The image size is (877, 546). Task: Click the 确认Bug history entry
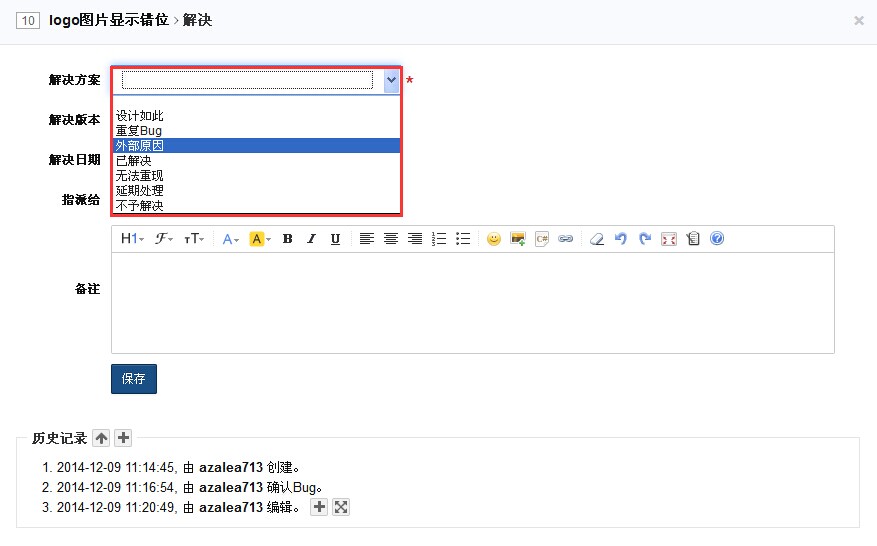[x=182, y=487]
